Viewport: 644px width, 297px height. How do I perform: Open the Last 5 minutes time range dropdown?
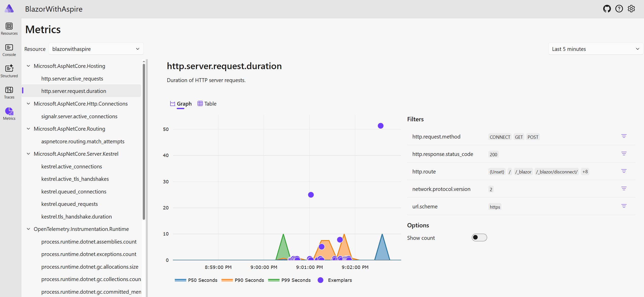click(596, 49)
